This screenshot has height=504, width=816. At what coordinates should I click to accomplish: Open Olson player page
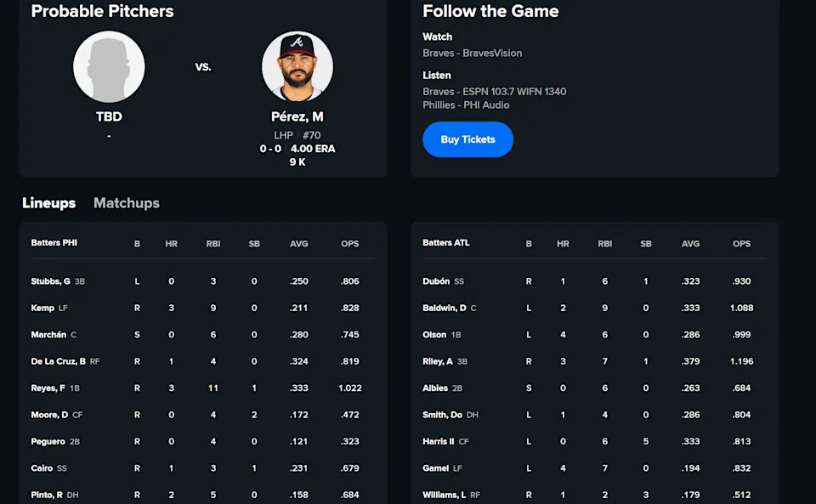434,335
